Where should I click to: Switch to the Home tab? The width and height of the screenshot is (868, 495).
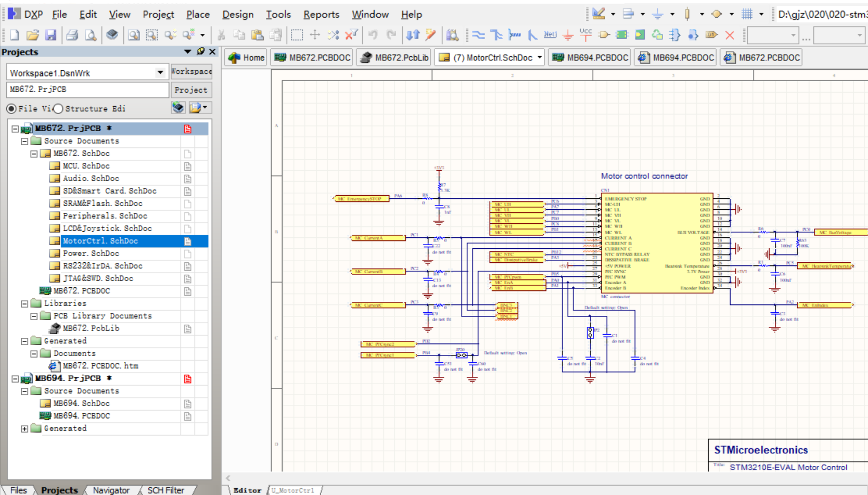click(246, 57)
